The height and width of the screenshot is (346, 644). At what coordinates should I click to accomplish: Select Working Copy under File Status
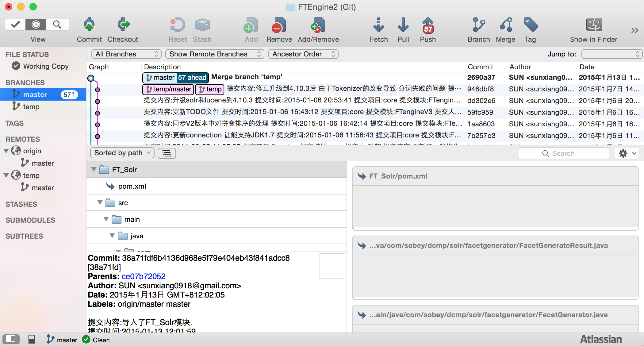pos(46,66)
